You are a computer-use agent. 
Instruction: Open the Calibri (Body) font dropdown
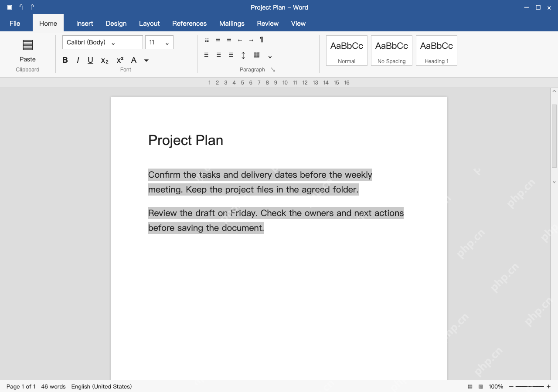point(102,42)
